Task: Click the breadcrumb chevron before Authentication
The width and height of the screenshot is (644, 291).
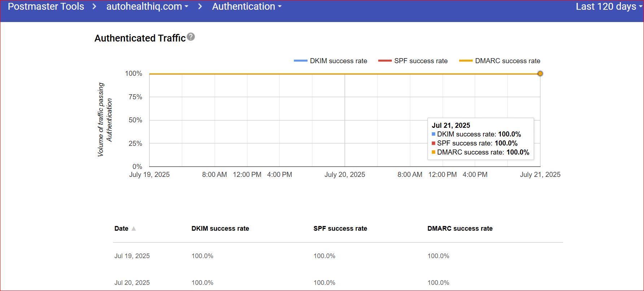Action: tap(200, 6)
